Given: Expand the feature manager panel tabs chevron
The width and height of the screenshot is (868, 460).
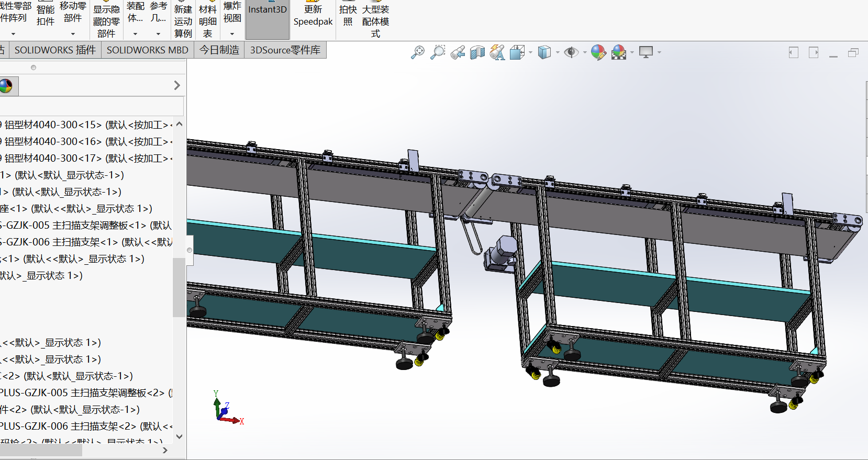Looking at the screenshot, I should (x=177, y=85).
